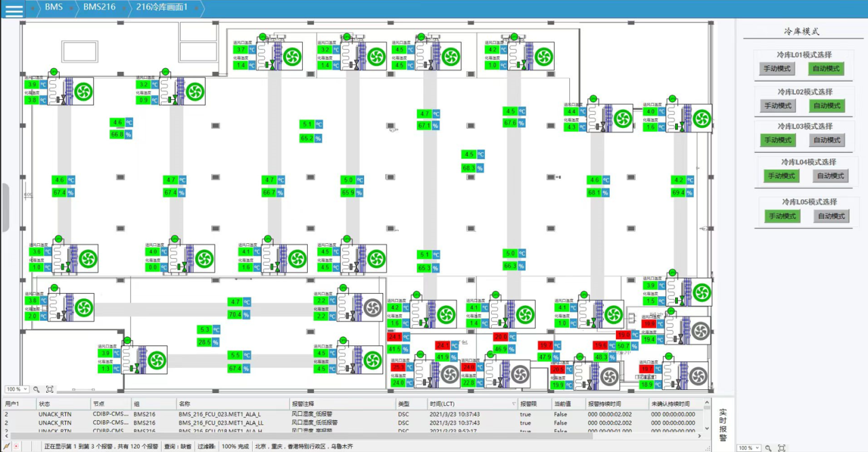Click the green fan icon in top-left cold room
This screenshot has height=452, width=868.
tap(83, 90)
